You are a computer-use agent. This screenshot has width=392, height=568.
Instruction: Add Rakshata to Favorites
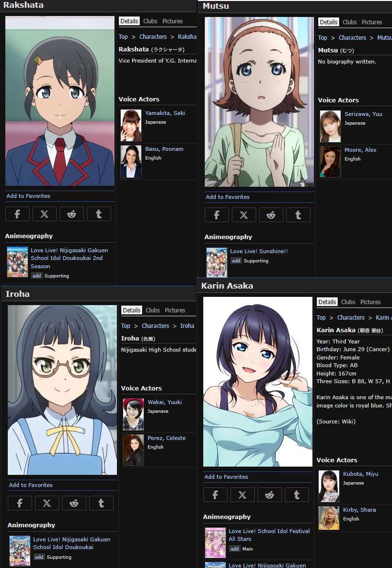tap(28, 196)
